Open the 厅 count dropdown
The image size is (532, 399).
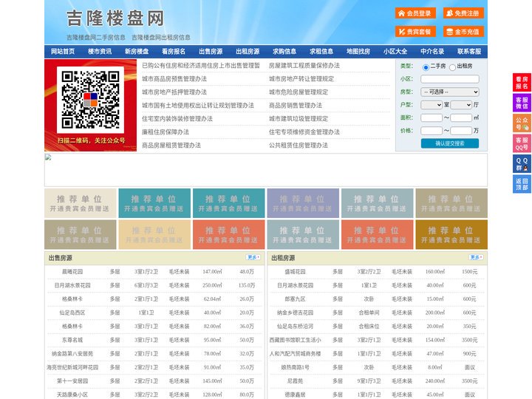click(x=461, y=105)
